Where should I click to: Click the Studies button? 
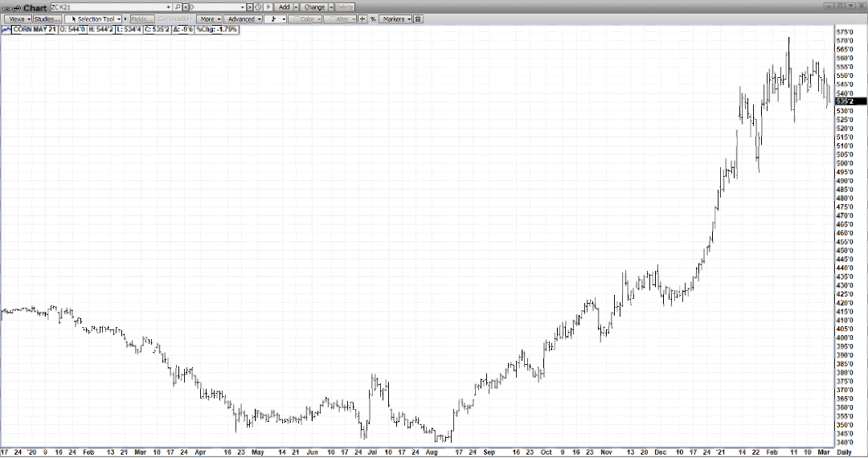47,18
